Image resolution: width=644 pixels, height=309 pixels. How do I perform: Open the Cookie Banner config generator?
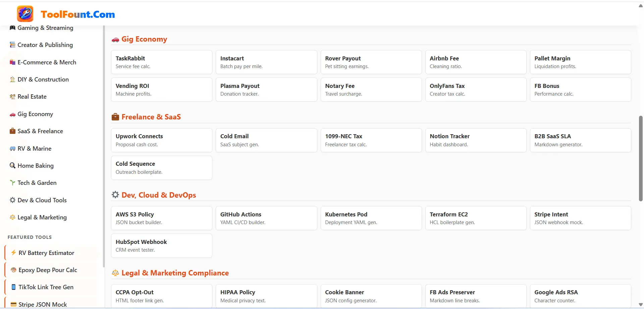(371, 296)
